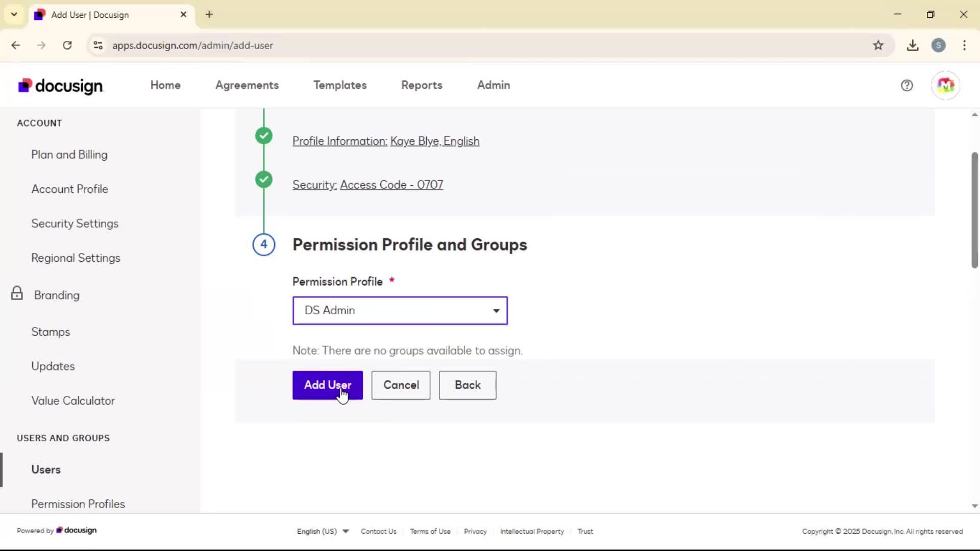Click the scrollbar up arrow
Image resolution: width=980 pixels, height=551 pixels.
(x=974, y=115)
